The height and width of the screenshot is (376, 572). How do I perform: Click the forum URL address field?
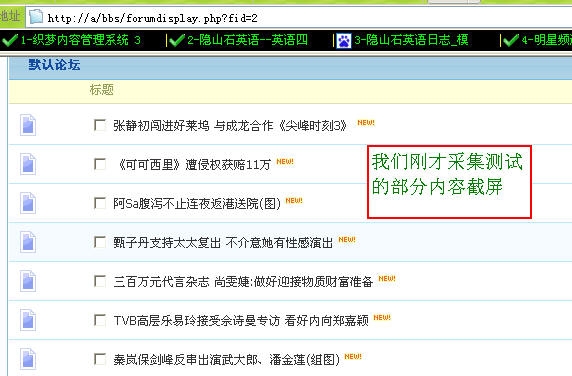(x=299, y=17)
